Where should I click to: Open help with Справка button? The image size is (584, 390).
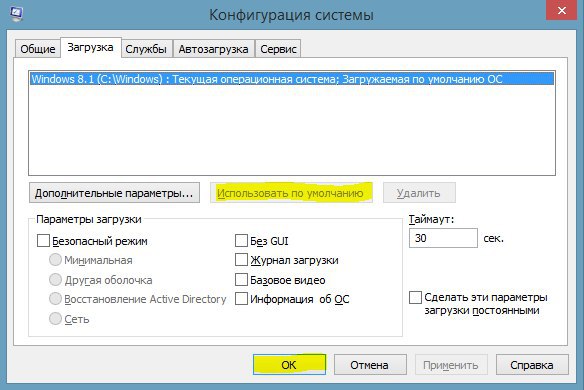pos(532,365)
